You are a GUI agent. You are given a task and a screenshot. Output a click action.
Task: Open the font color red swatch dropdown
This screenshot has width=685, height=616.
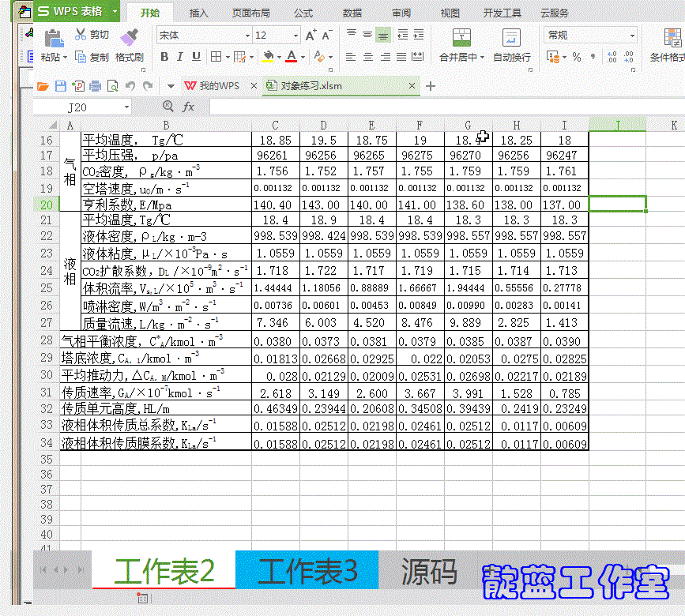click(299, 58)
